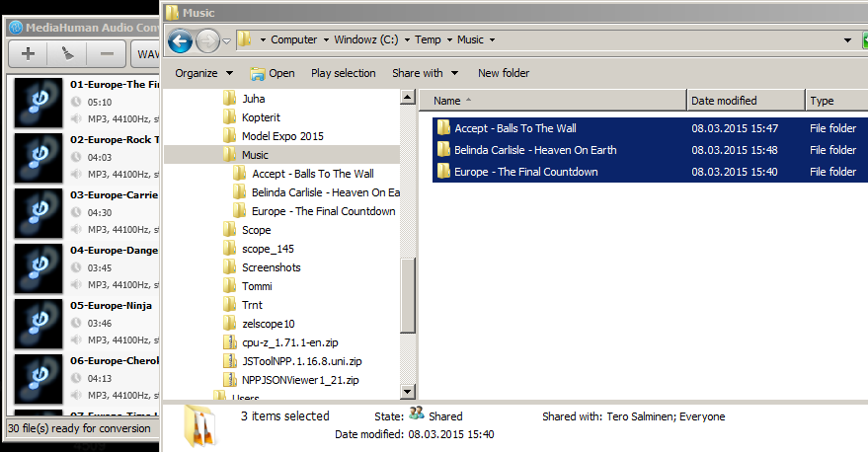The width and height of the screenshot is (868, 452).
Task: Click the 05-Europe-Ninja track title
Action: (x=111, y=305)
